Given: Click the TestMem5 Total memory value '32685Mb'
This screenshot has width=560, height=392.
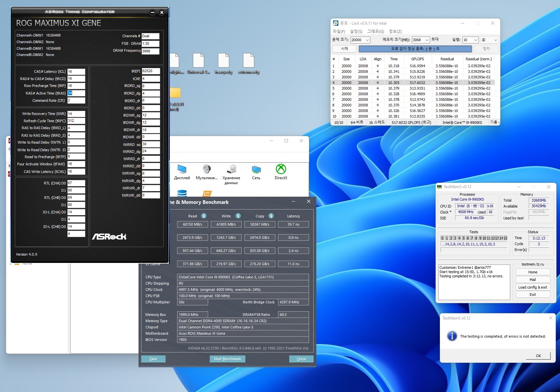Looking at the screenshot, I should [539, 200].
